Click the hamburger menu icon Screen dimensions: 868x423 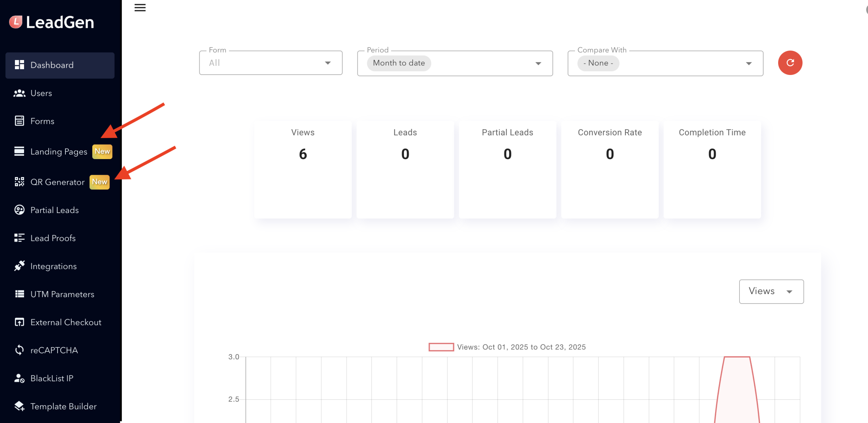(x=140, y=7)
